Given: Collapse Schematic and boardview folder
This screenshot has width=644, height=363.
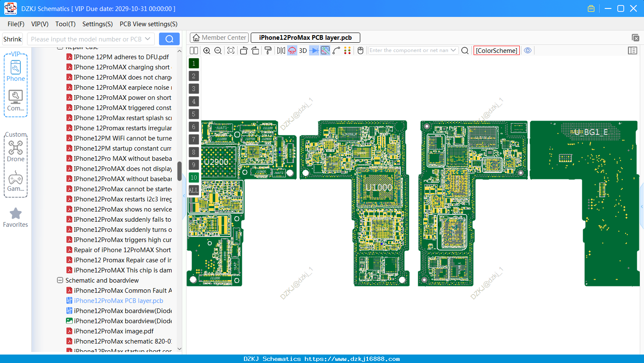Looking at the screenshot, I should [60, 280].
